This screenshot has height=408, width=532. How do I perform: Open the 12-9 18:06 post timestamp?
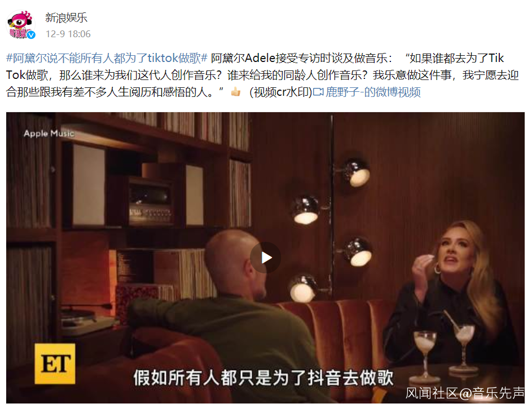[x=68, y=34]
